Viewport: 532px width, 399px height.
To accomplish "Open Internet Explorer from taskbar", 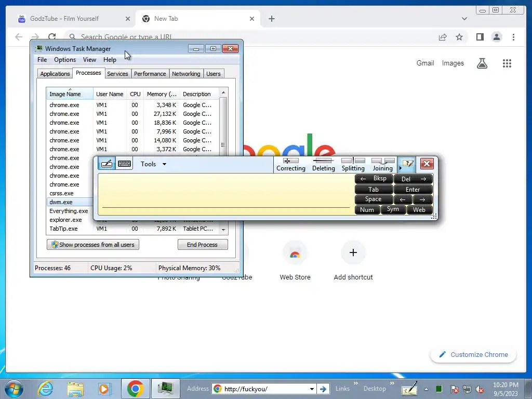I will click(46, 389).
